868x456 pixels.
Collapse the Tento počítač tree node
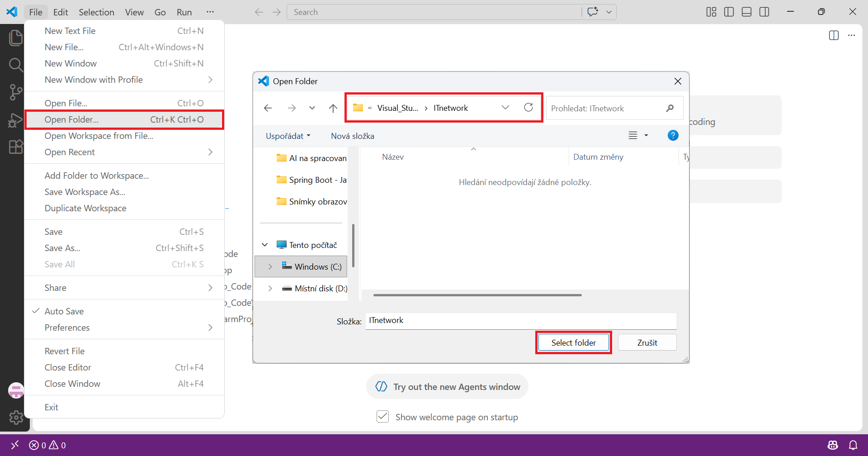pos(265,245)
